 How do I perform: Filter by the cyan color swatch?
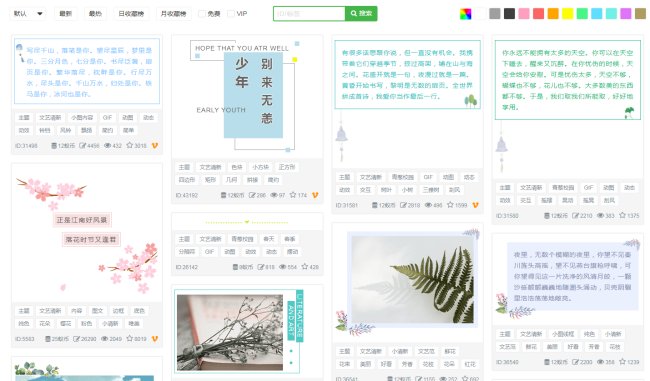(x=611, y=14)
